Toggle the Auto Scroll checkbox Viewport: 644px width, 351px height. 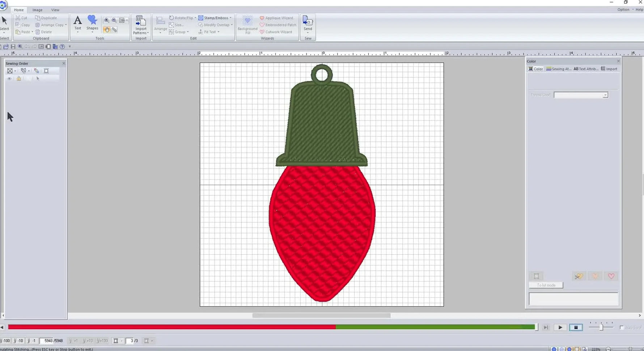(622, 327)
